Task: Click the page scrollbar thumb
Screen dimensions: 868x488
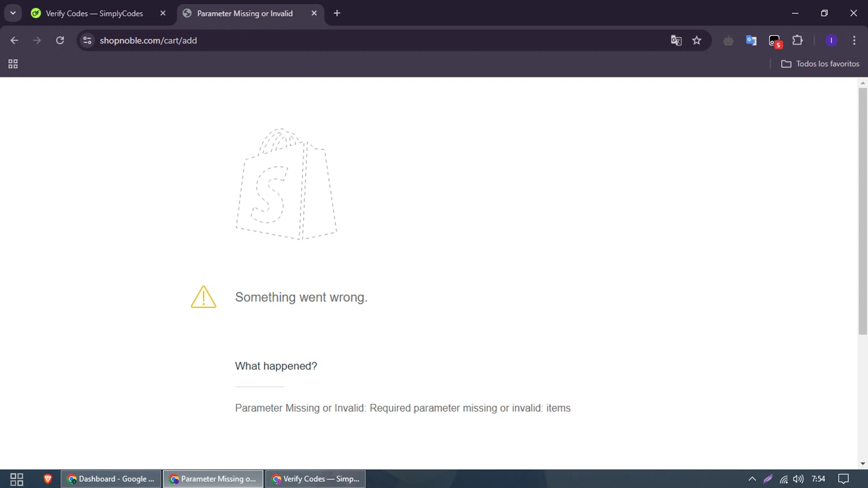Action: coord(863,211)
